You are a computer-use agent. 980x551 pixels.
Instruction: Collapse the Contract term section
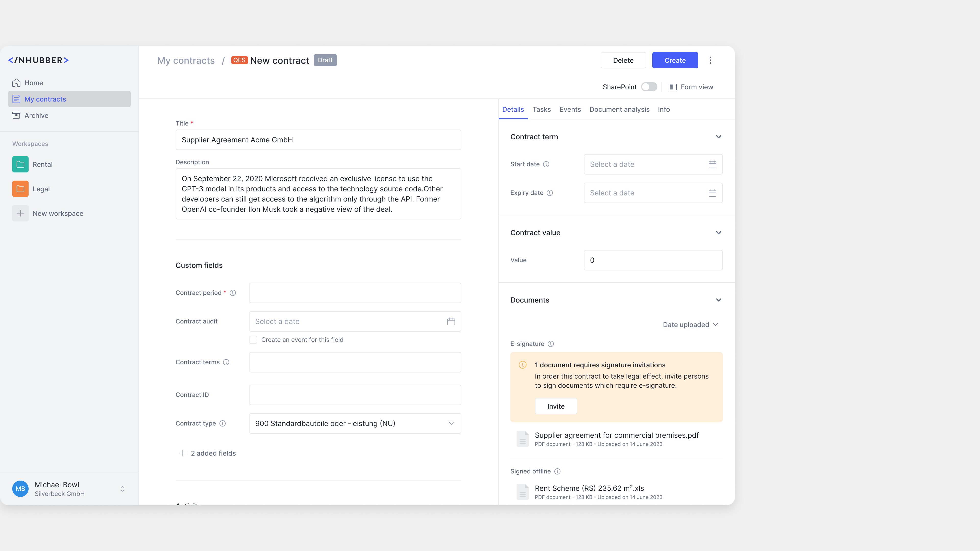point(718,137)
